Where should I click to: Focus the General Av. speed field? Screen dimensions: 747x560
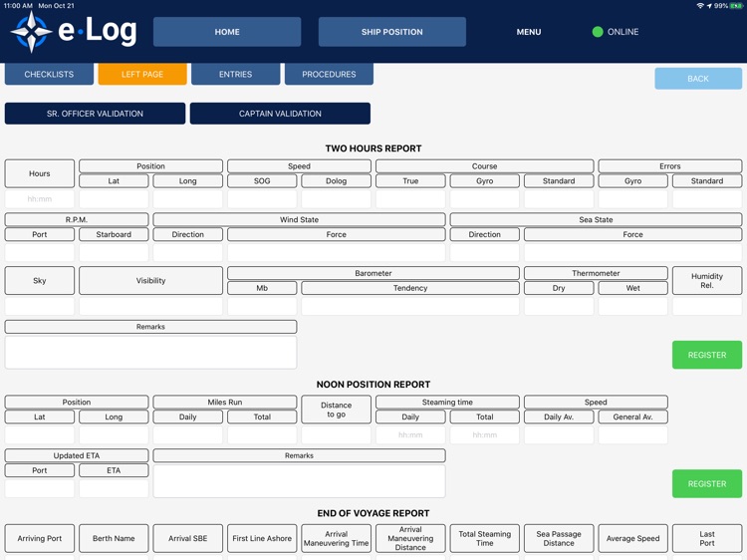coord(633,434)
